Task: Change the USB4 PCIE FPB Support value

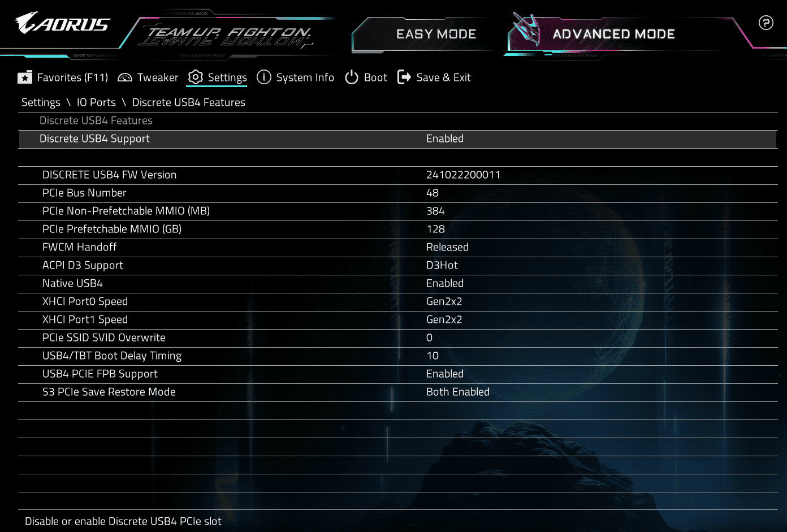Action: pyautogui.click(x=445, y=374)
